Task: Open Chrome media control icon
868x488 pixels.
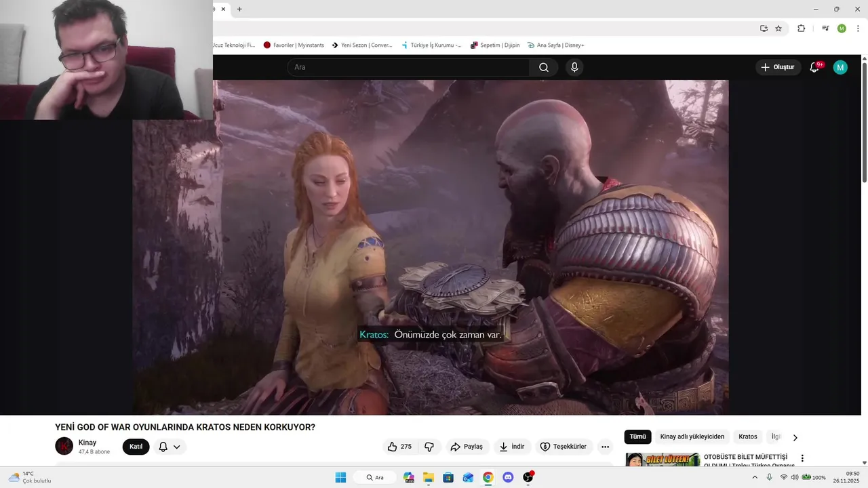Action: point(825,28)
